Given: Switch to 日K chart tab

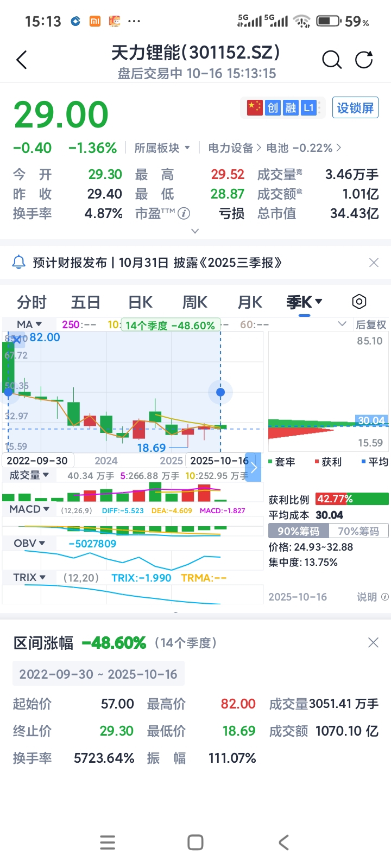Looking at the screenshot, I should [x=141, y=302].
